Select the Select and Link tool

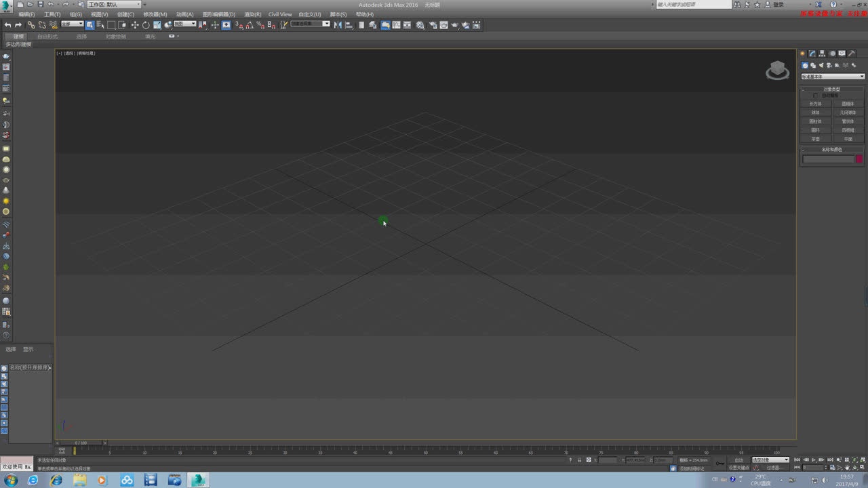click(31, 25)
